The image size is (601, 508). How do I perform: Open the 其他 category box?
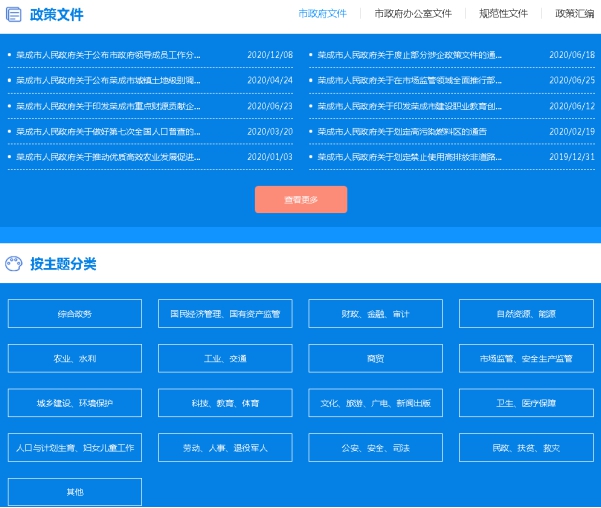pyautogui.click(x=75, y=492)
